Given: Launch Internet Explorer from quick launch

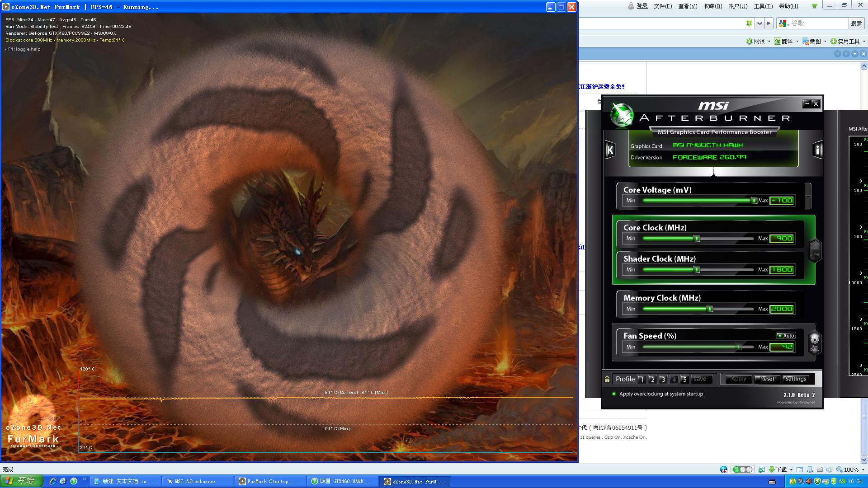Looking at the screenshot, I should [x=52, y=481].
